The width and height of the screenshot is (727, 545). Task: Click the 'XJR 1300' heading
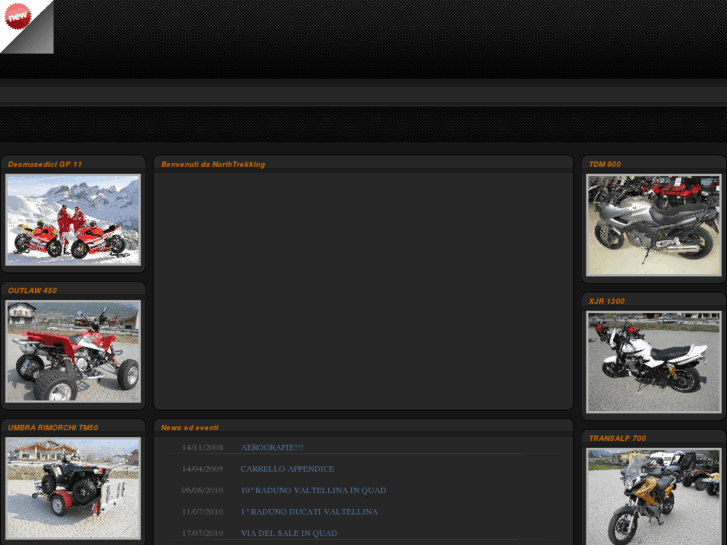click(606, 301)
